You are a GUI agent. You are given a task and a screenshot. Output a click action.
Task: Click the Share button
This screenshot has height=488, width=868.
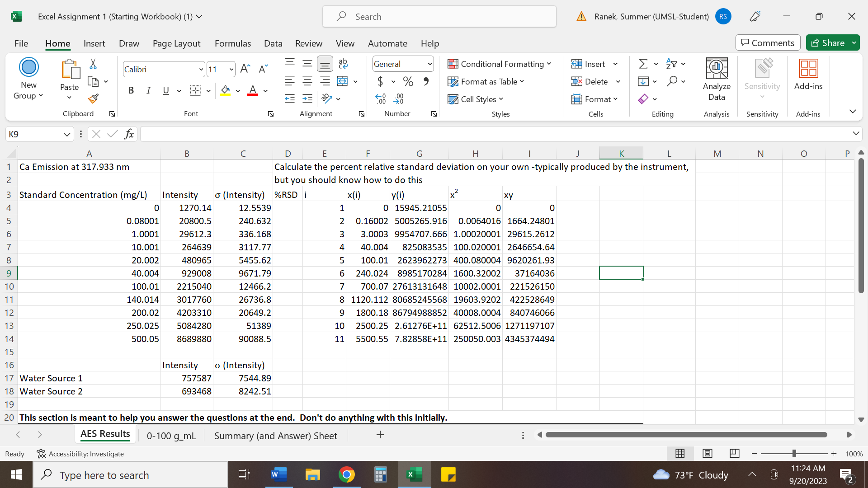(x=832, y=42)
